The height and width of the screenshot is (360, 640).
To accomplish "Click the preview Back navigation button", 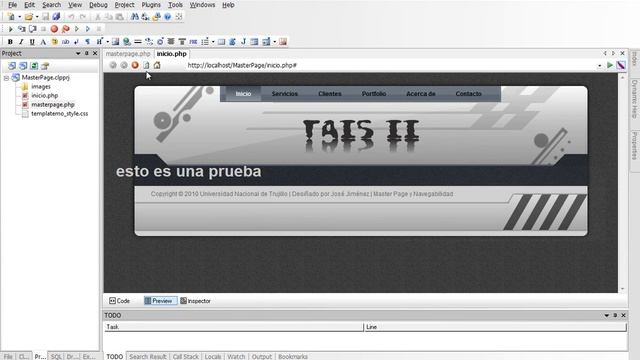I will pyautogui.click(x=113, y=65).
